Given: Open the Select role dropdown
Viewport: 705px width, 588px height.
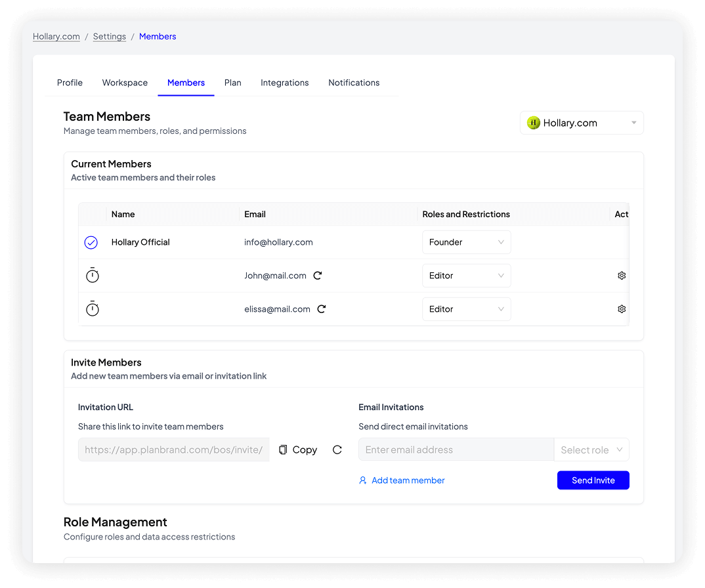Looking at the screenshot, I should pos(591,450).
